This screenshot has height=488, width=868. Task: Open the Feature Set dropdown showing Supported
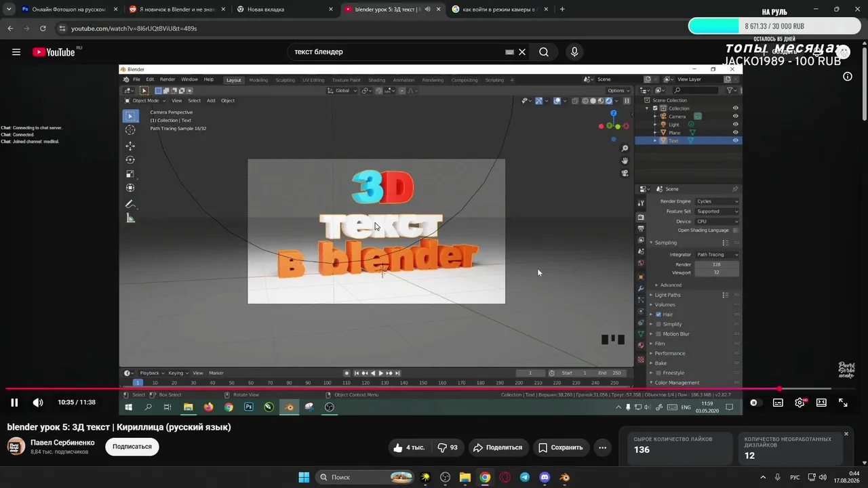pos(717,211)
